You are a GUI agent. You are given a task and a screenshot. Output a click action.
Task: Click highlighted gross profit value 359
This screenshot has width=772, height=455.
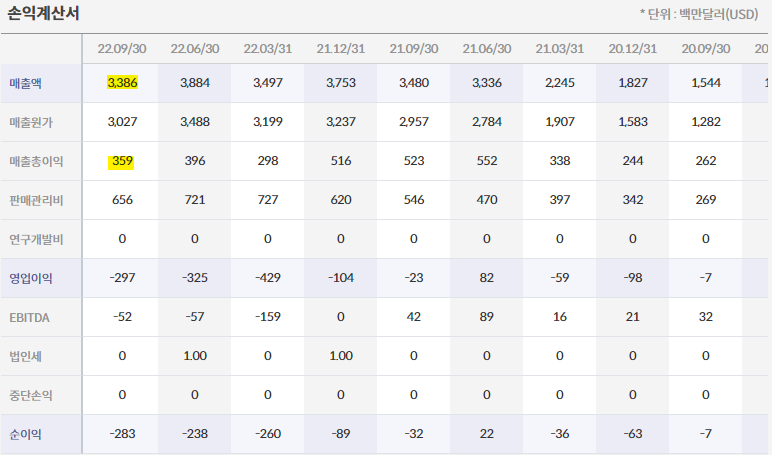122,161
